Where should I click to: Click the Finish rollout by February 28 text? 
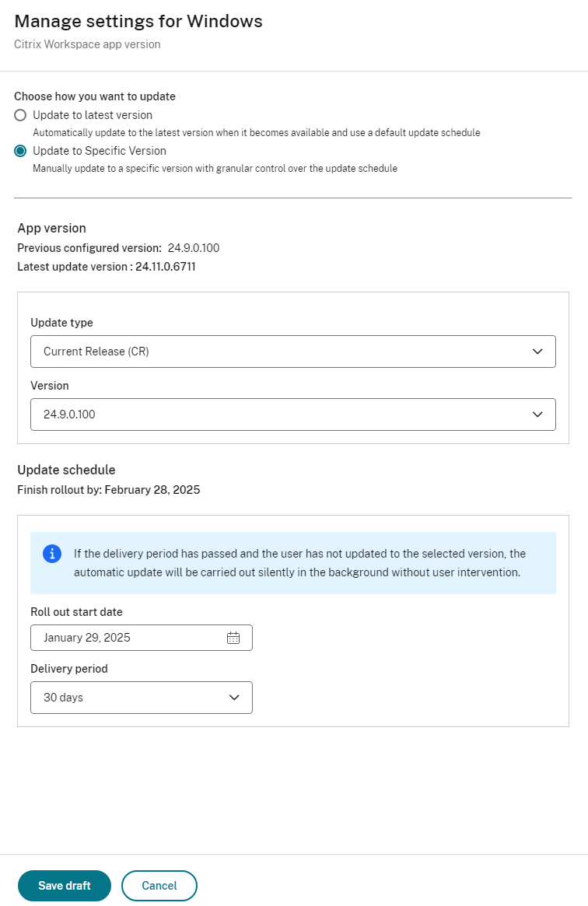click(x=108, y=489)
